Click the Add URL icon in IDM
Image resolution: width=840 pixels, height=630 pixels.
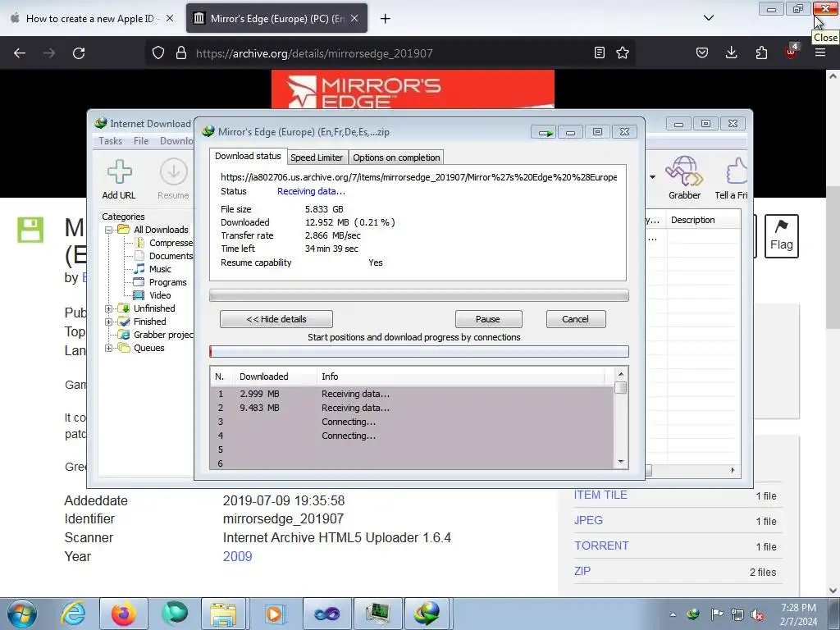click(119, 172)
